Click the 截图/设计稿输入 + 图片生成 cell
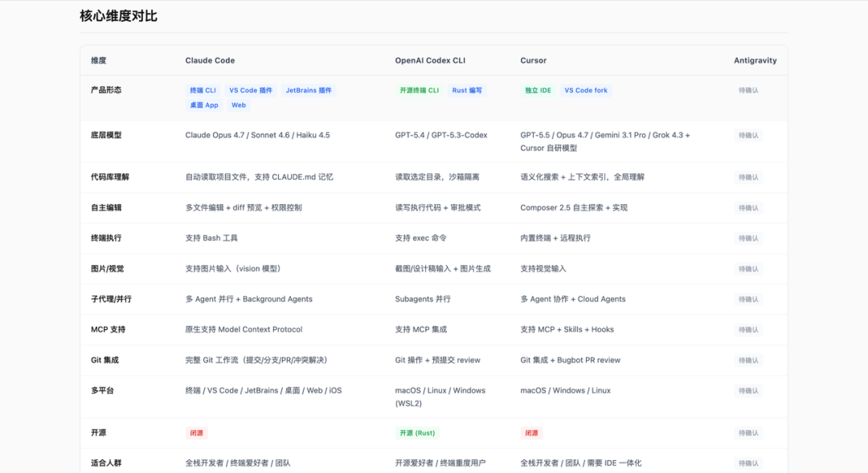868x473 pixels. coord(443,269)
